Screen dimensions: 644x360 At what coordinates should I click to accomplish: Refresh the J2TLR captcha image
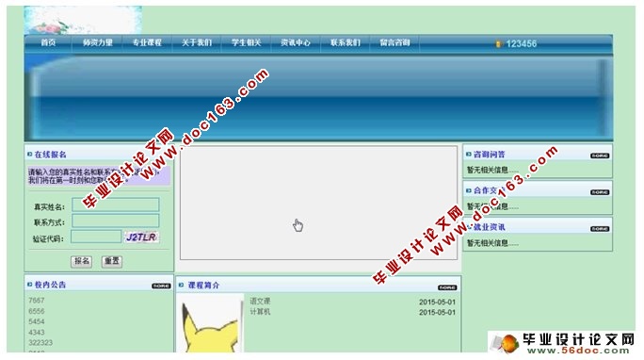141,237
